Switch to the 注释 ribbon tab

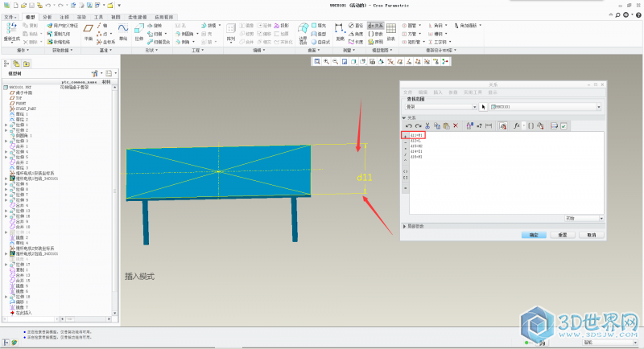pos(64,17)
